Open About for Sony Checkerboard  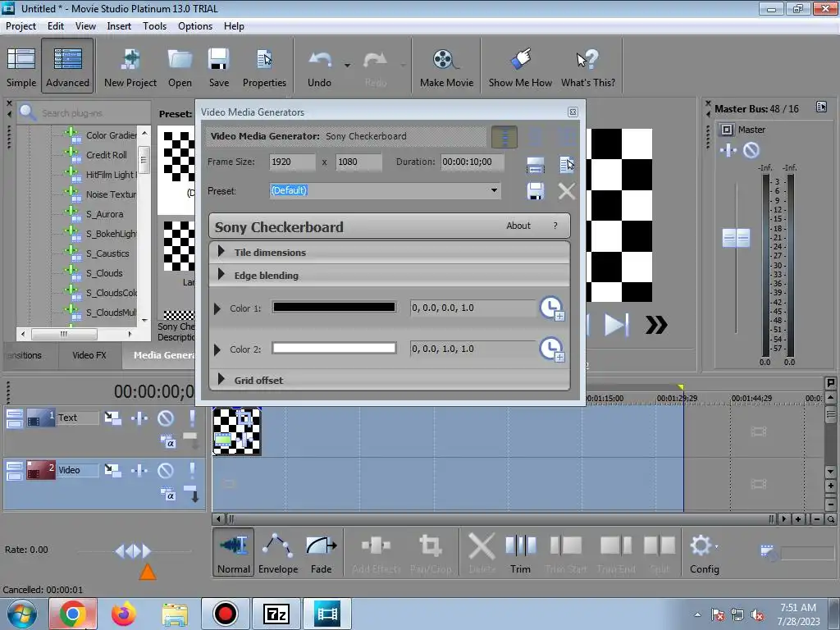pos(518,226)
